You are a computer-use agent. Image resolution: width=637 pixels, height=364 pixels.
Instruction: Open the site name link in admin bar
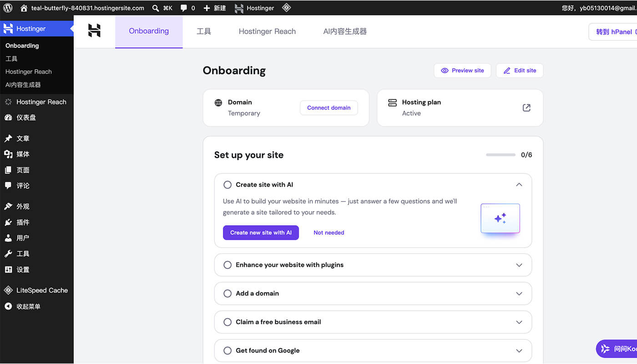point(88,8)
